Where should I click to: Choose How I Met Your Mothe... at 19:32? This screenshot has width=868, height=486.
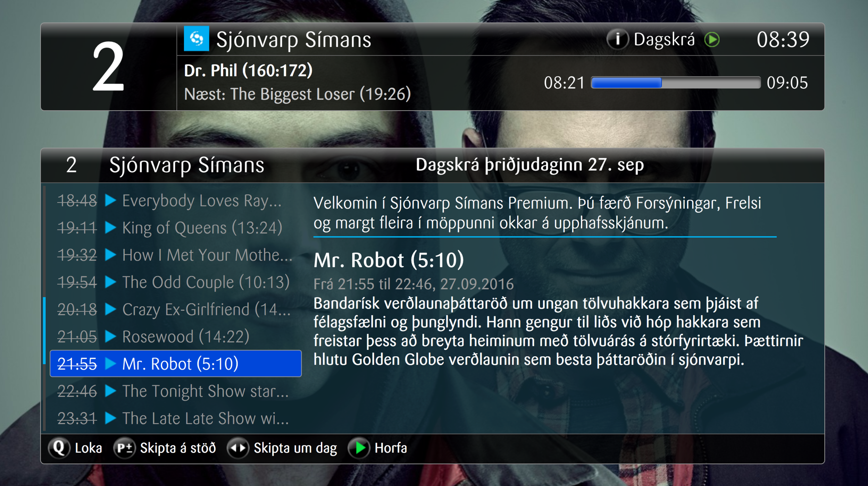[176, 255]
